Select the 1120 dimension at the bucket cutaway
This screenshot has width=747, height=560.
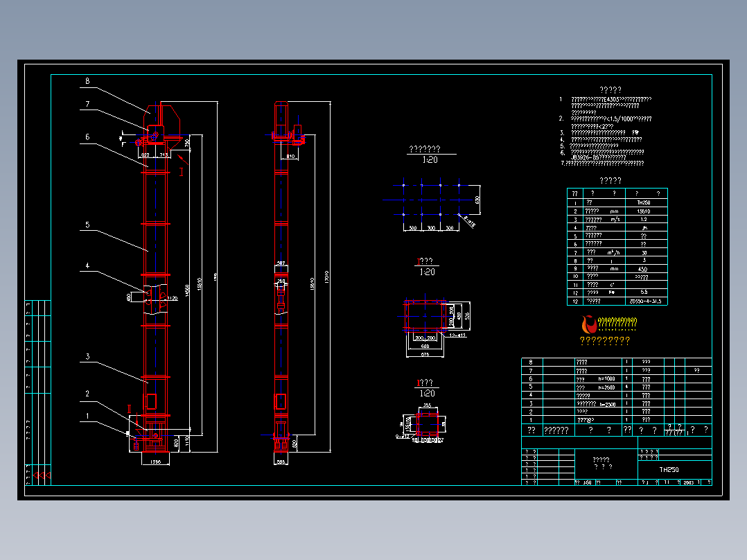click(172, 298)
